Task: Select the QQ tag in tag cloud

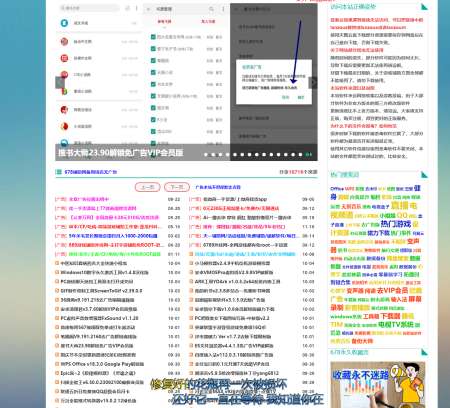Action: pyautogui.click(x=402, y=215)
